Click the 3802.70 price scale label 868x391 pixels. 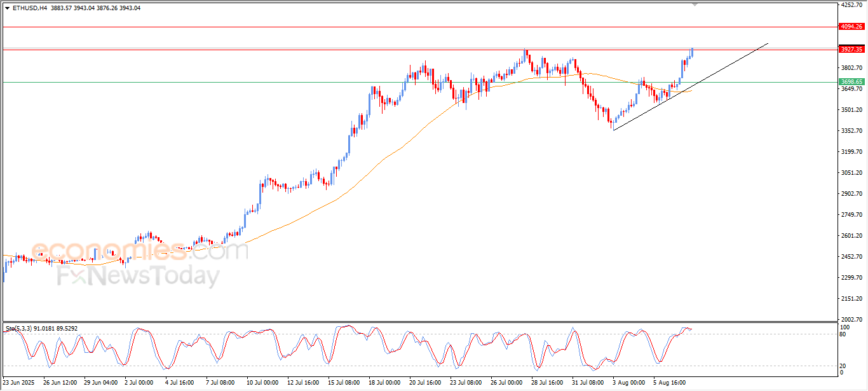click(x=851, y=68)
